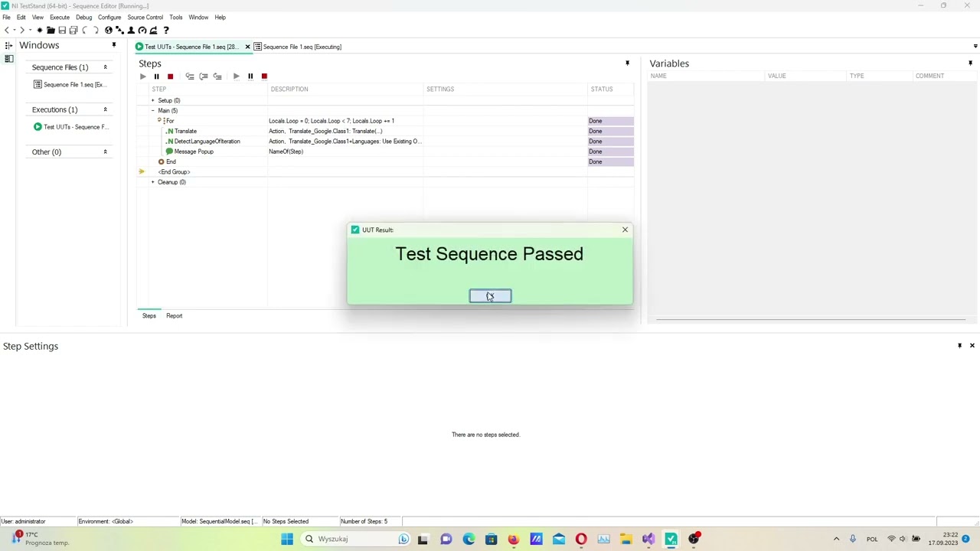Open the File menu

[6, 17]
